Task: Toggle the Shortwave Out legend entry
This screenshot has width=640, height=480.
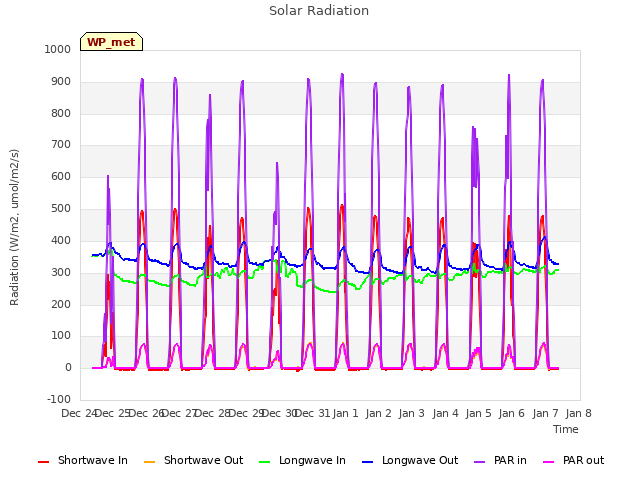Action: point(193,460)
